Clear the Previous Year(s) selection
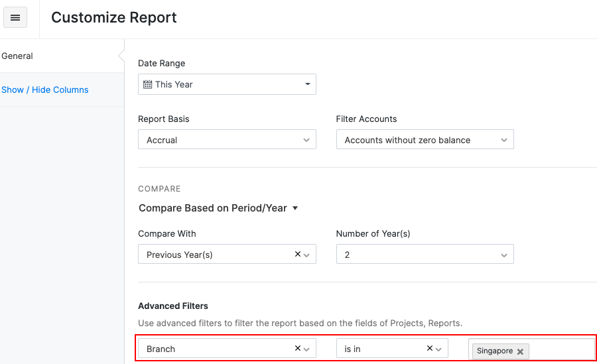Image resolution: width=597 pixels, height=364 pixels. point(297,254)
